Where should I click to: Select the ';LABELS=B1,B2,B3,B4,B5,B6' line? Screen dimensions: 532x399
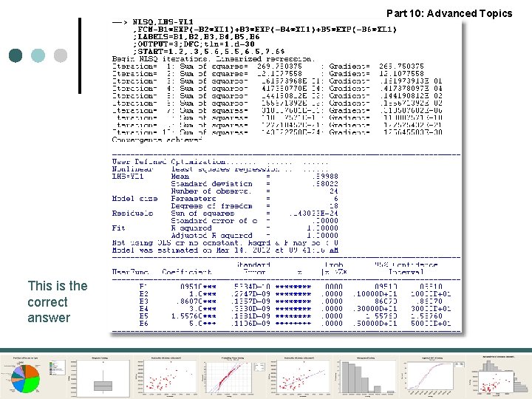point(197,37)
